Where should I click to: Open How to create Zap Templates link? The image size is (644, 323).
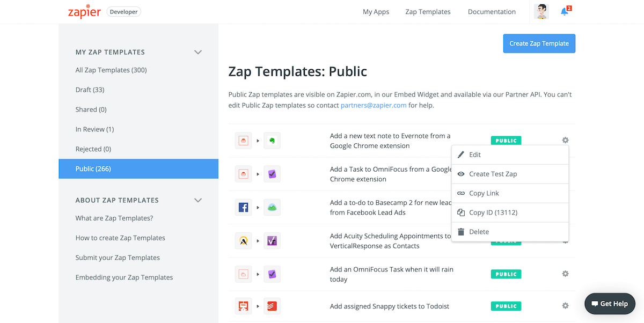(120, 238)
